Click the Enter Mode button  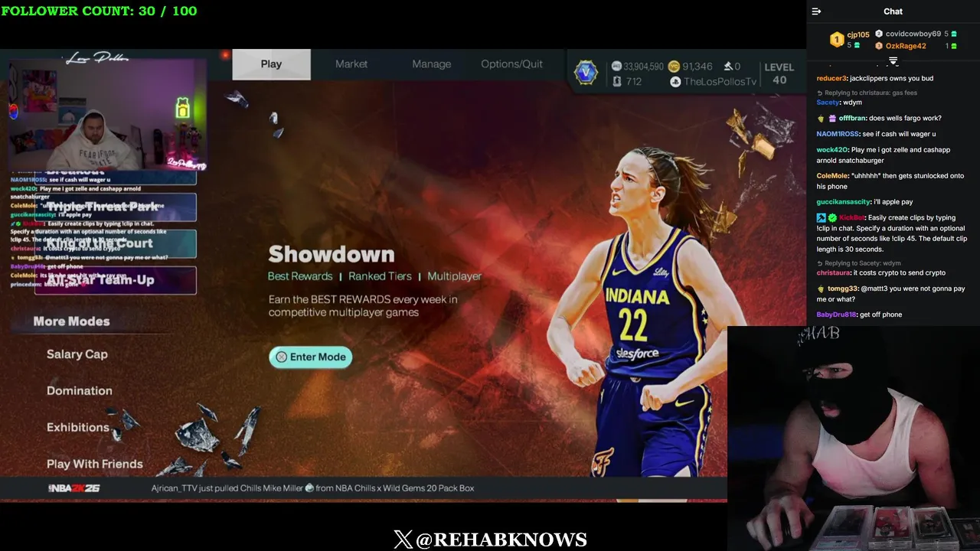pyautogui.click(x=310, y=357)
